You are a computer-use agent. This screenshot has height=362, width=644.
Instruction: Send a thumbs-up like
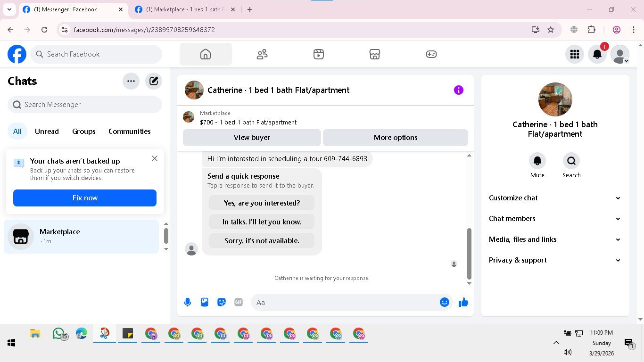463,302
